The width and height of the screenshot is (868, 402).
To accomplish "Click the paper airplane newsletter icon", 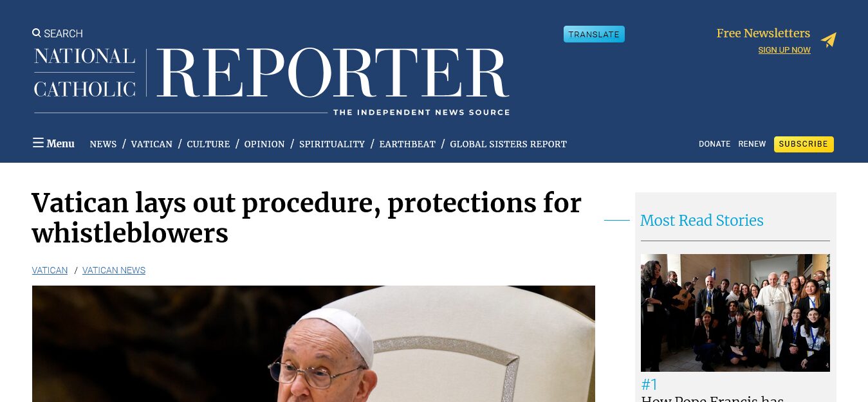I will [829, 40].
